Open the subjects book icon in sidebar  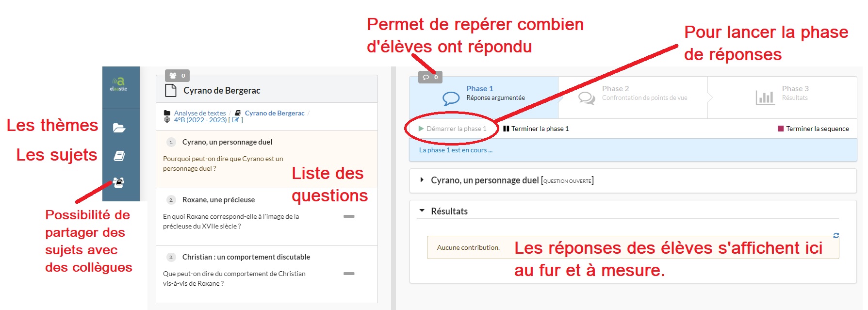tap(119, 156)
